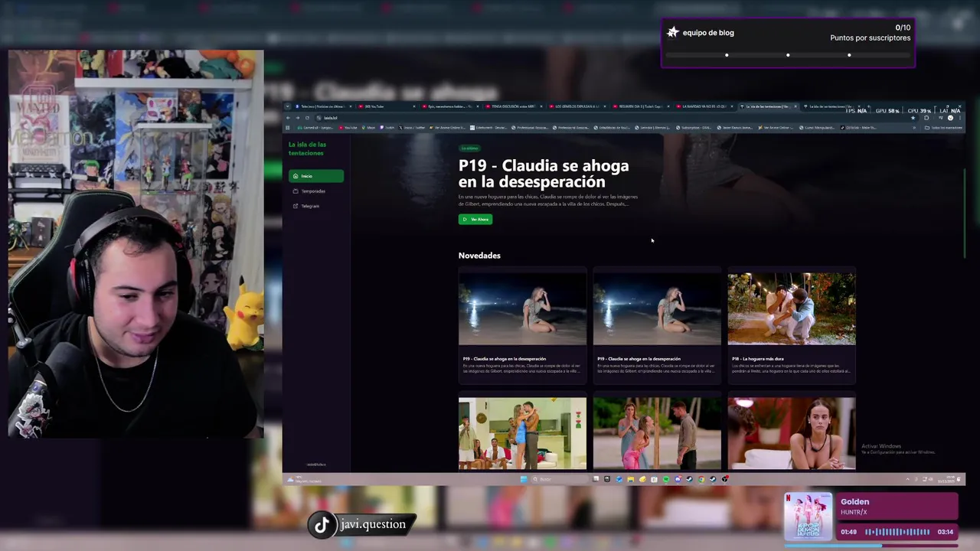Open first P19 Claudia se ahoga thumbnail
980x551 pixels.
(522, 309)
